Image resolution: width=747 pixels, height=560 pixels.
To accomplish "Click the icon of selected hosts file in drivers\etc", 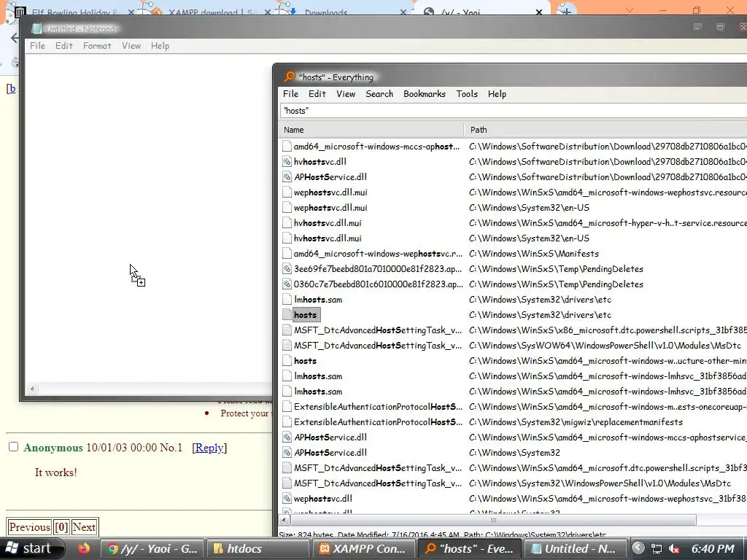I will click(287, 315).
